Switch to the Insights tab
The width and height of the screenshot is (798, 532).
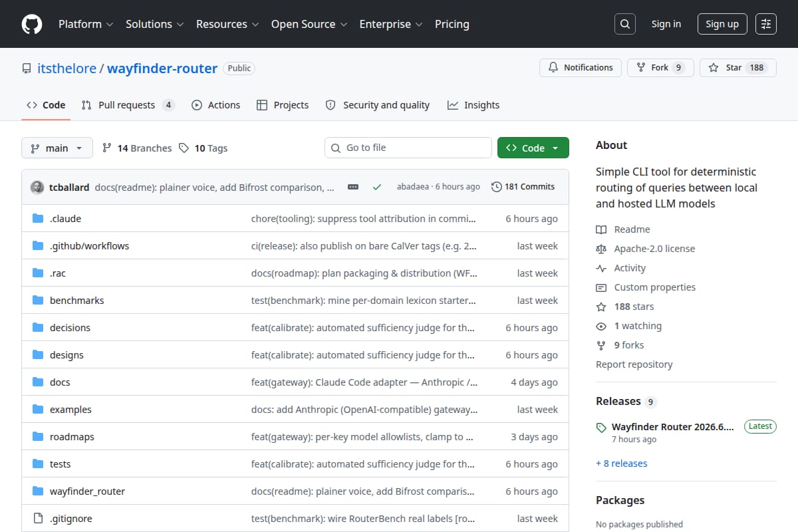tap(473, 105)
